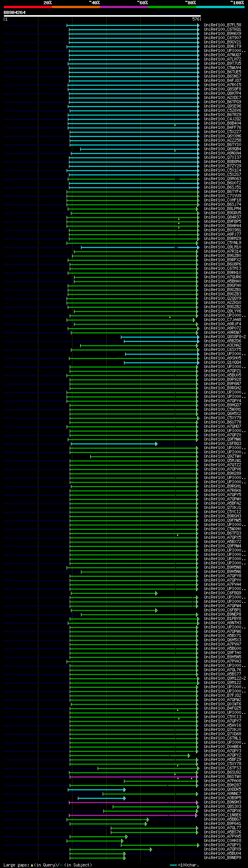This screenshot has width=248, height=868.
Task: Open hit UniRef100_B6SJ51
Action: (222, 187)
